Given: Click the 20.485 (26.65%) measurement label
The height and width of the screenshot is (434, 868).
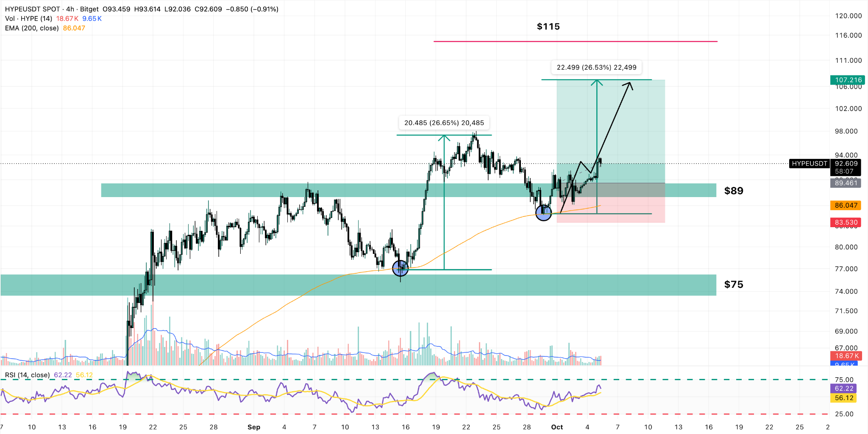Looking at the screenshot, I should [x=444, y=123].
